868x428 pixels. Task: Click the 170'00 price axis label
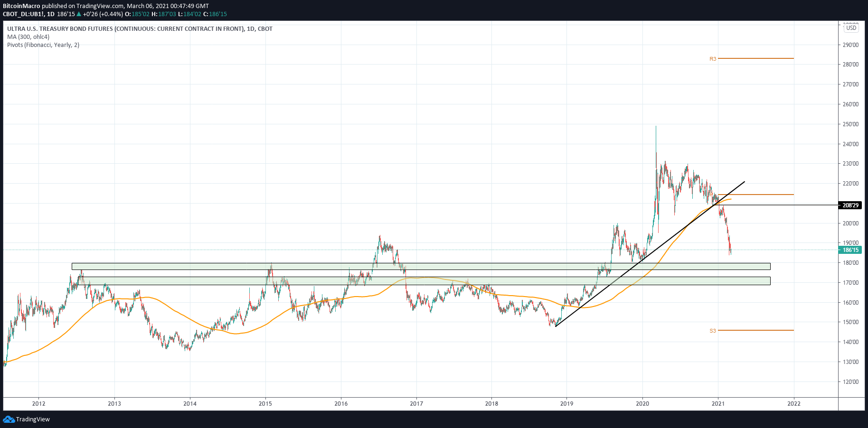[850, 283]
